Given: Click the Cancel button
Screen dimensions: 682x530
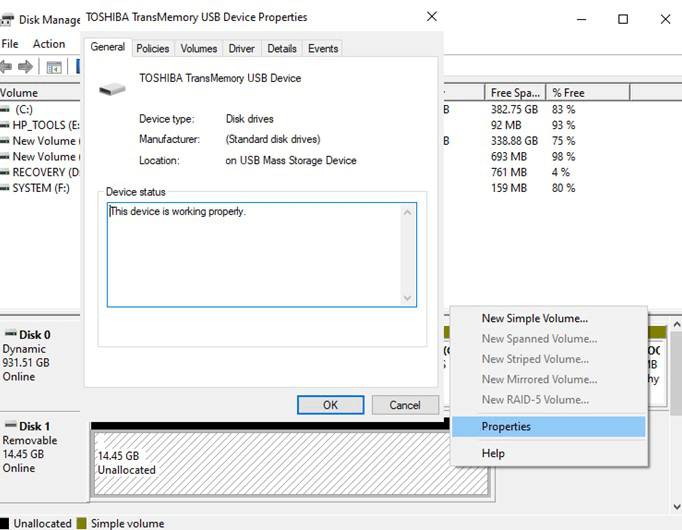Looking at the screenshot, I should tap(405, 405).
